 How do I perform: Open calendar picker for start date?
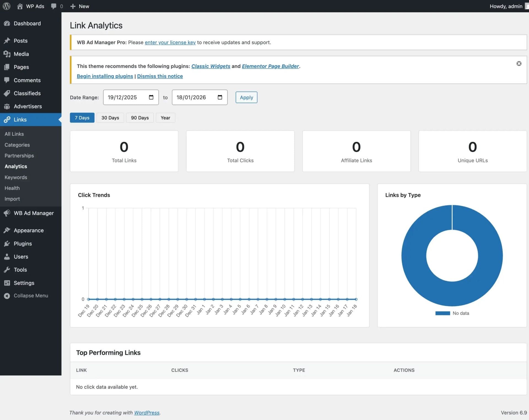[x=151, y=97]
